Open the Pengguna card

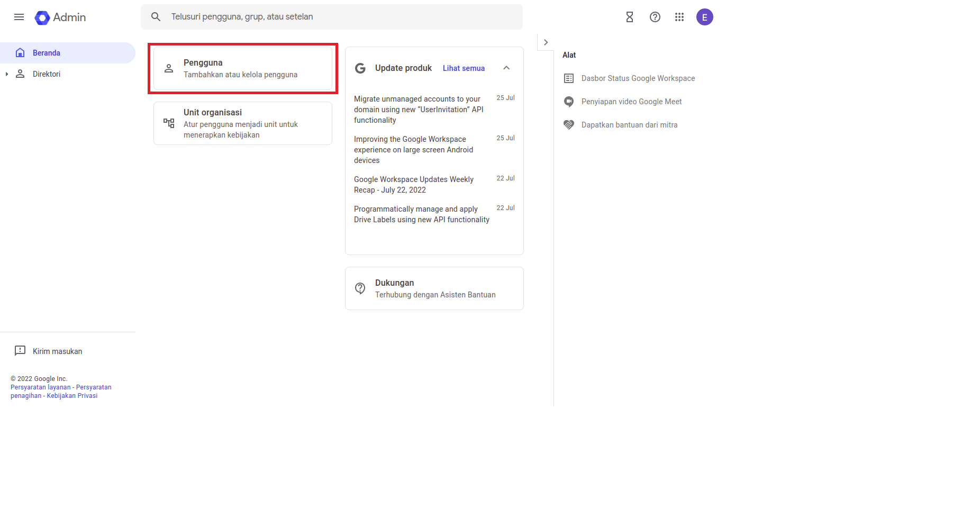tap(243, 68)
